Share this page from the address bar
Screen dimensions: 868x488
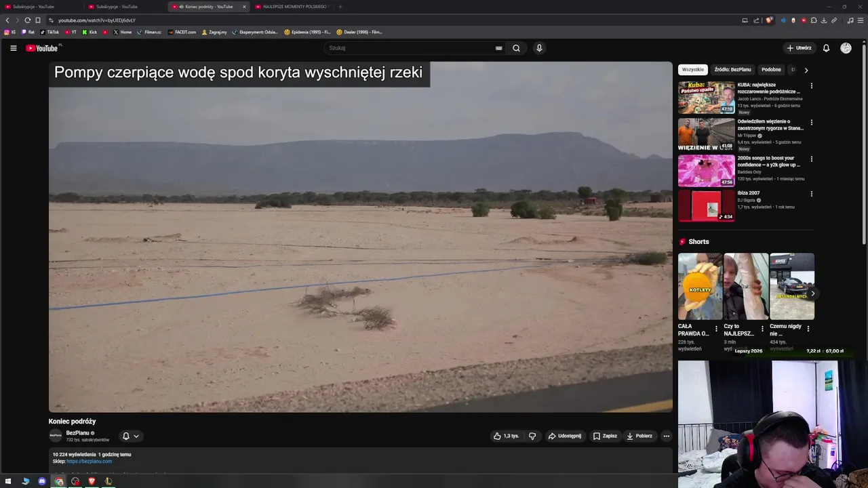click(x=756, y=20)
